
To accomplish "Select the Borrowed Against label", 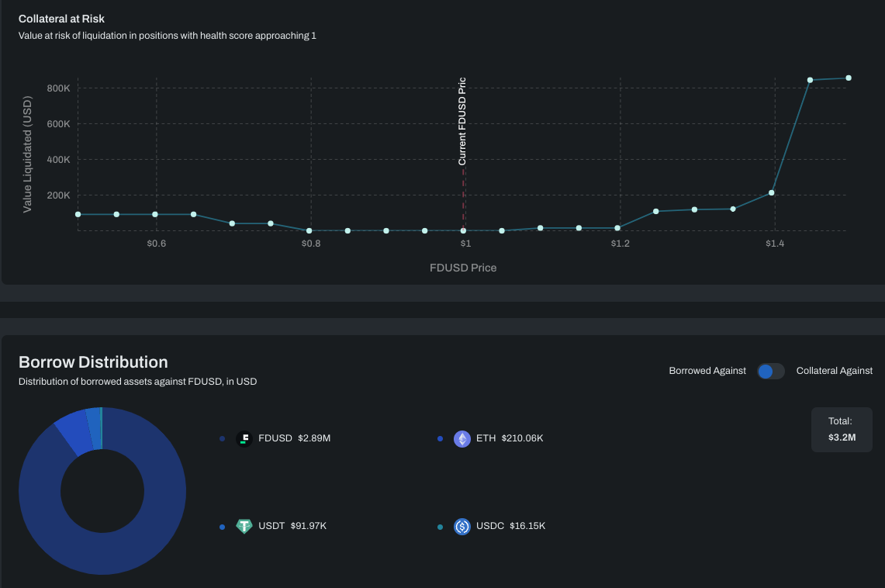I will pyautogui.click(x=707, y=371).
